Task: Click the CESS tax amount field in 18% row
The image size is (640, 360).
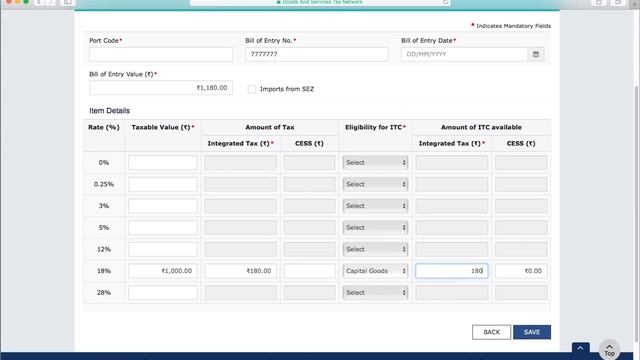Action: [x=309, y=271]
